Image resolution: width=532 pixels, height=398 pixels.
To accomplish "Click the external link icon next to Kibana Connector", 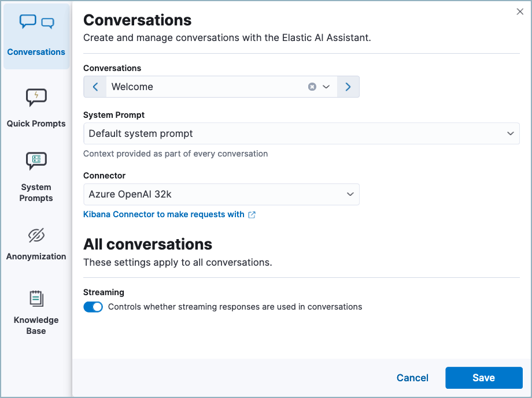I will [x=252, y=214].
